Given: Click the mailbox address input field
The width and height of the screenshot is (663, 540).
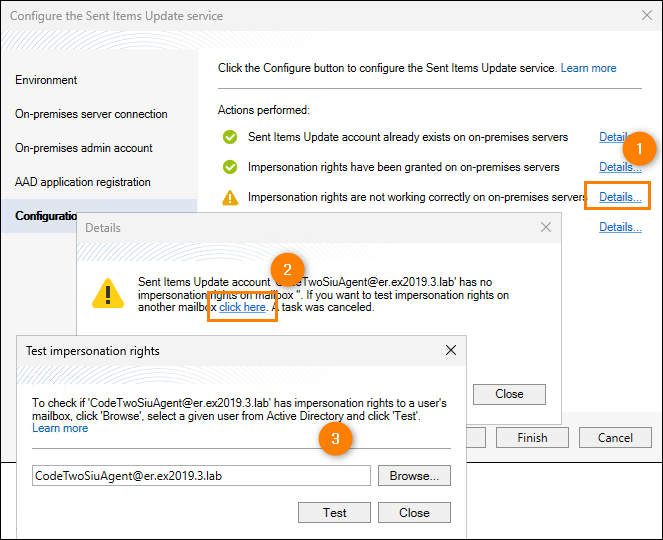Looking at the screenshot, I should click(x=200, y=476).
